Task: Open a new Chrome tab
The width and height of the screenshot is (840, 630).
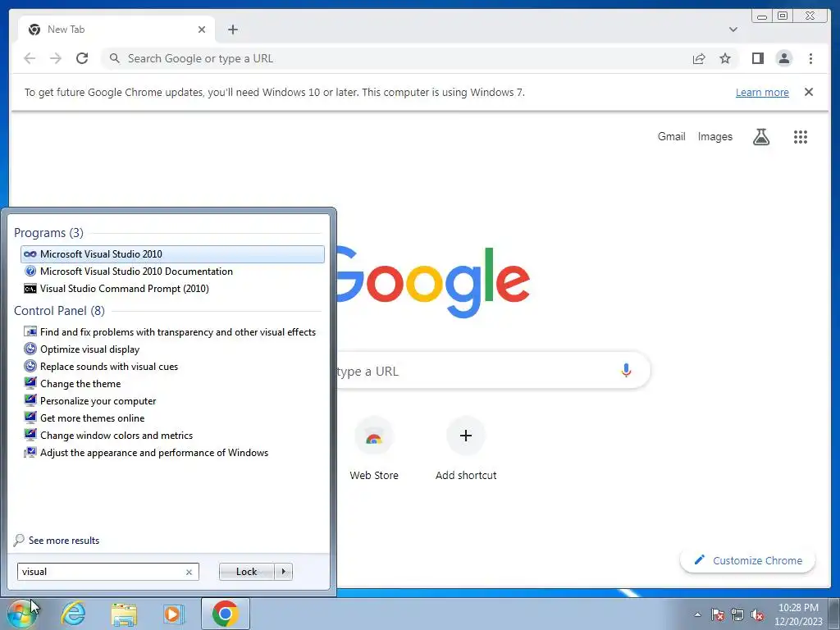Action: [x=232, y=30]
